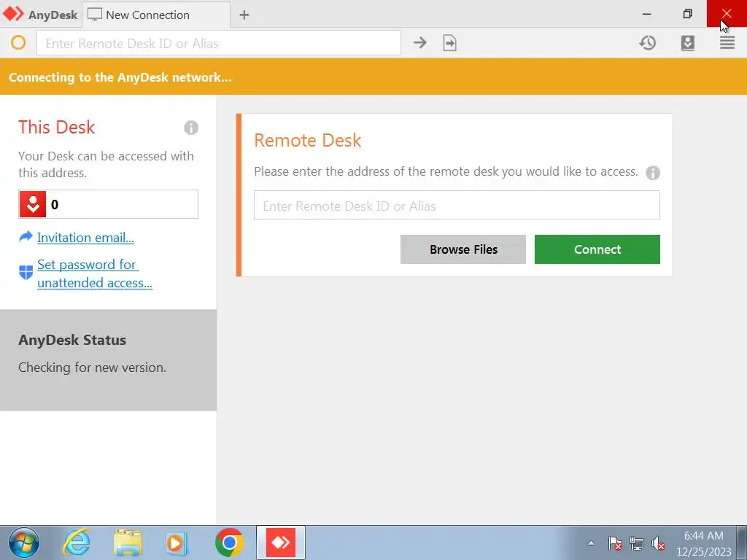Click the orange connection status circle
The image size is (747, 560).
18,43
